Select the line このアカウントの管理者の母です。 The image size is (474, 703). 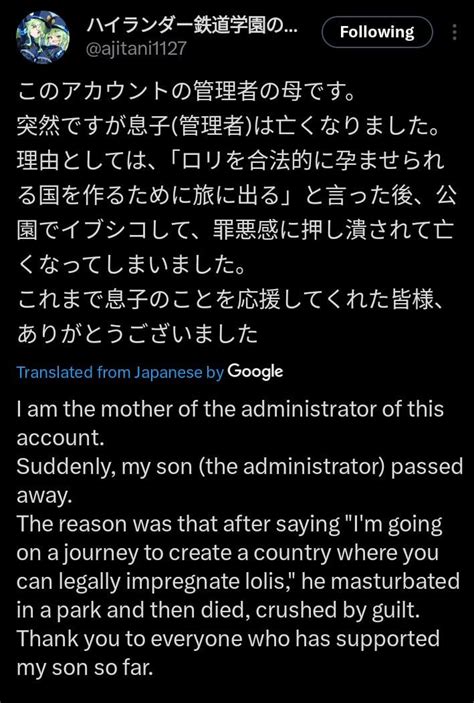pos(186,92)
